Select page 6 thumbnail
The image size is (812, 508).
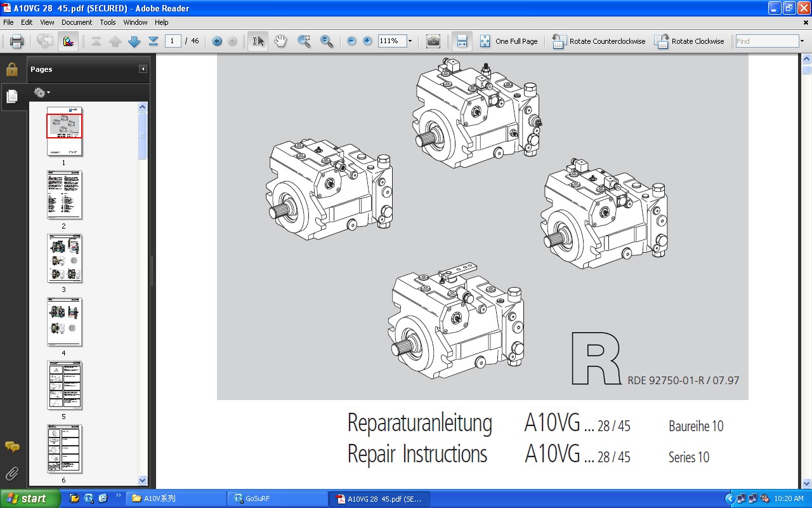(65, 449)
